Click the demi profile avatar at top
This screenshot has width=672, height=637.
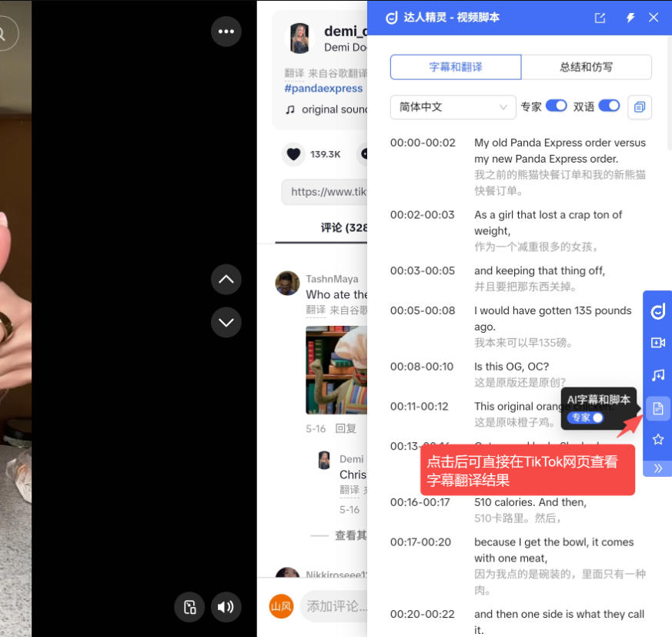299,39
